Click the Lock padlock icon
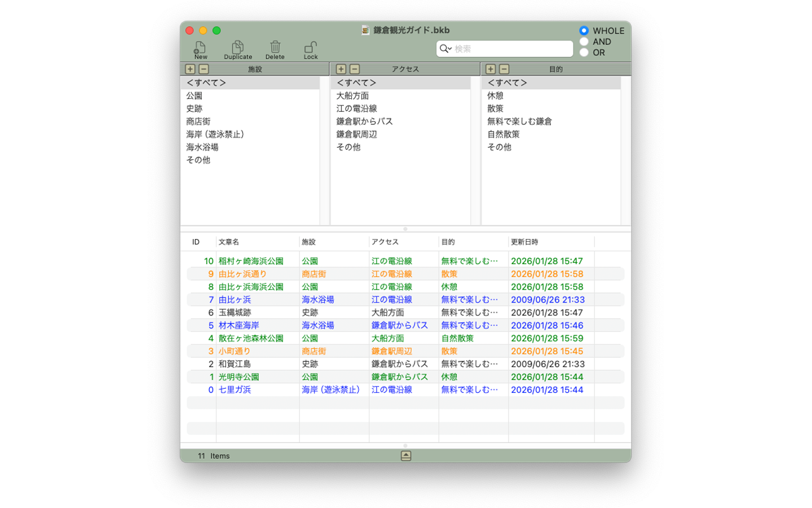The height and width of the screenshot is (508, 812). 311,49
